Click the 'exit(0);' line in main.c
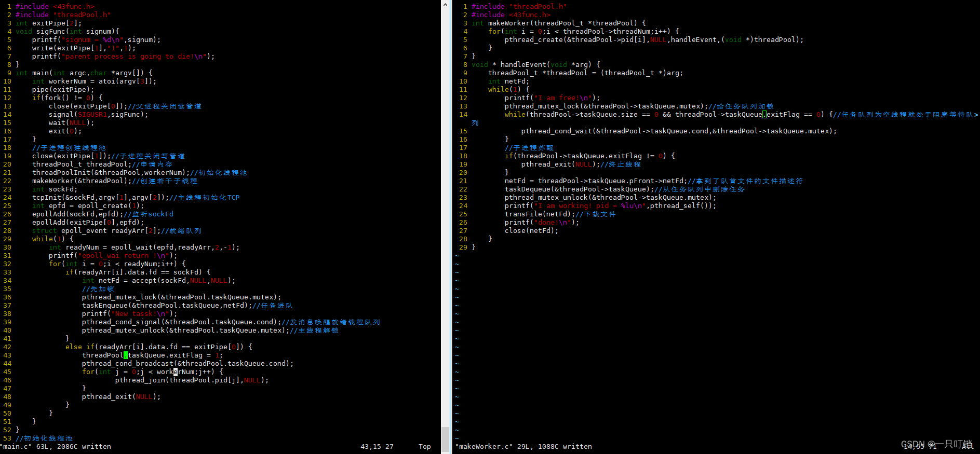 (x=65, y=131)
